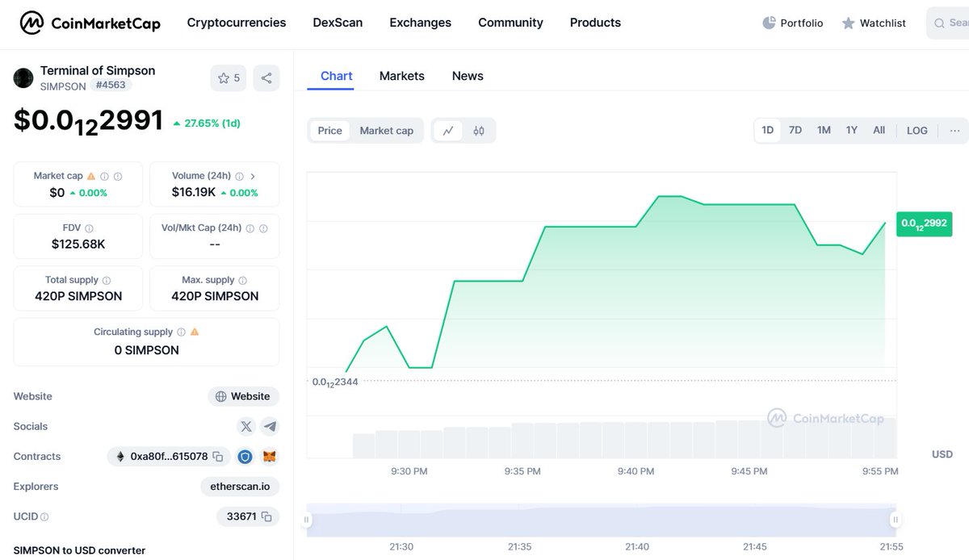Copy the contract address icon
Image resolution: width=969 pixels, height=560 pixels.
(217, 457)
